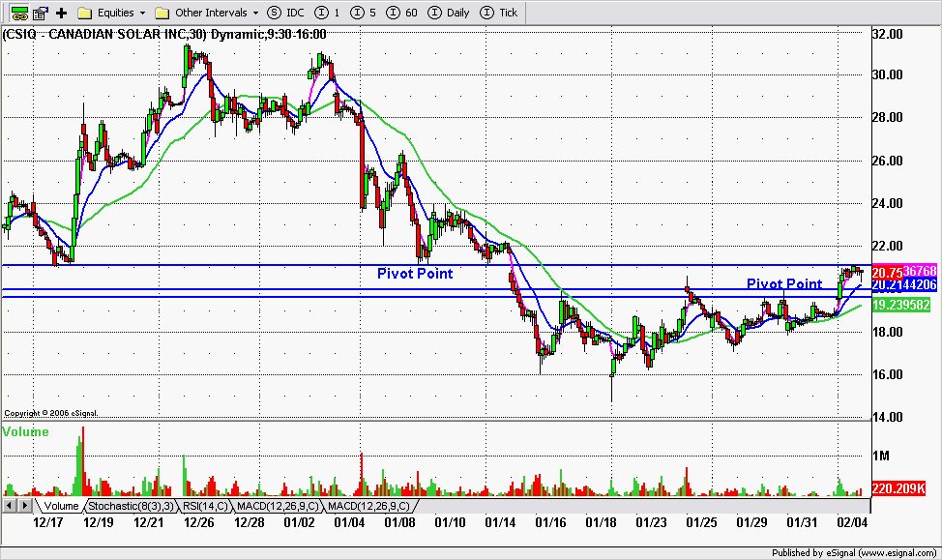Click the blue 20.2144206 average marker
Viewport: 942px width, 560px height.
click(904, 285)
